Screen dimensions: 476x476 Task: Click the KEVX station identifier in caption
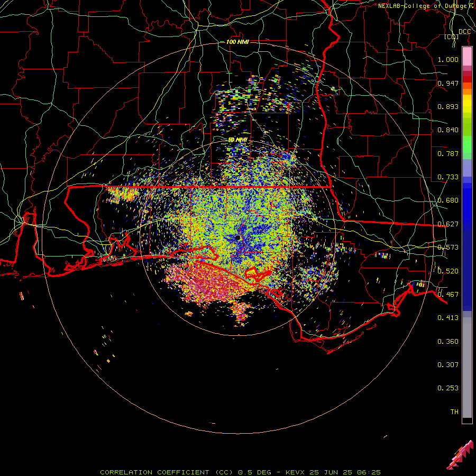click(x=296, y=472)
